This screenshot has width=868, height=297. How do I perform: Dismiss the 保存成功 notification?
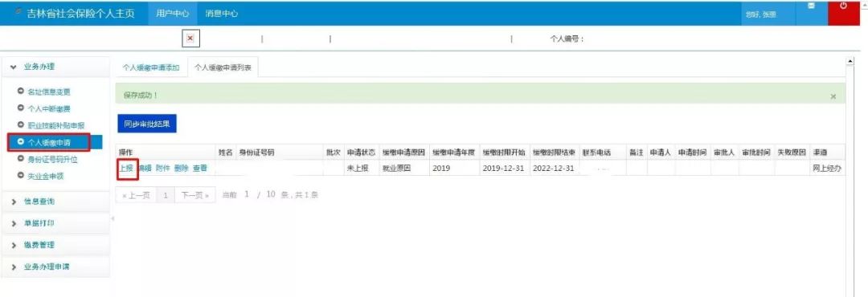[833, 96]
